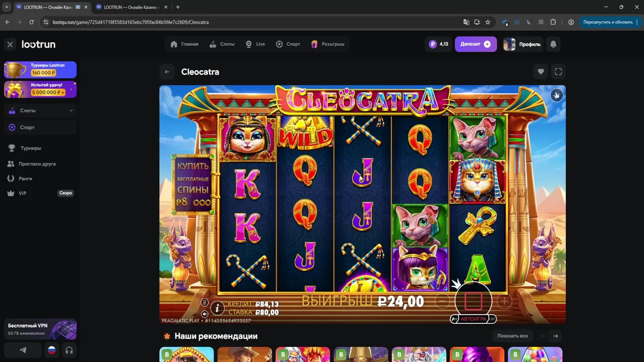Click the Ставка ₽80,00 value
This screenshot has width=644, height=362.
(x=267, y=312)
